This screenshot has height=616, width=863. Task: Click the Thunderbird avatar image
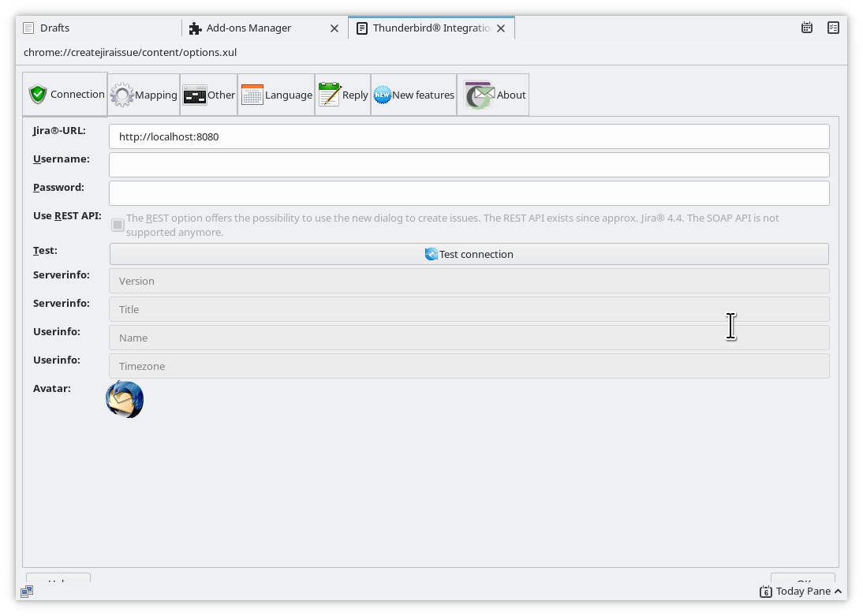(x=125, y=399)
